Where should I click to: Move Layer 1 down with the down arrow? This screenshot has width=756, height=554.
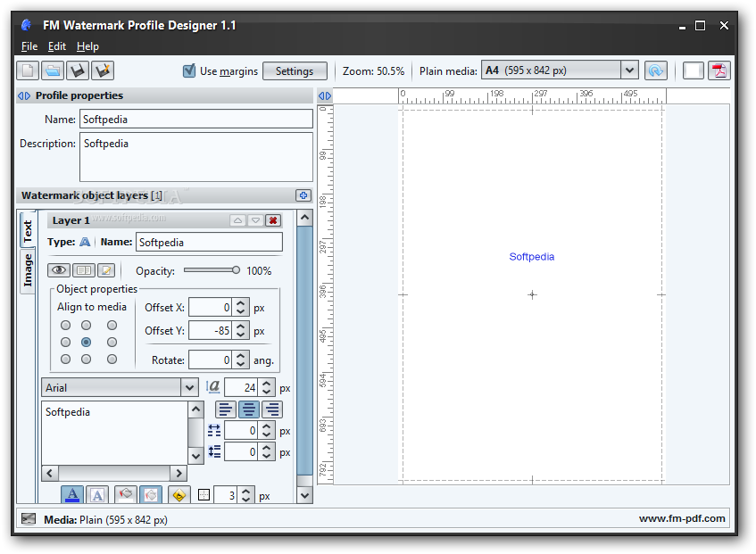(x=255, y=220)
